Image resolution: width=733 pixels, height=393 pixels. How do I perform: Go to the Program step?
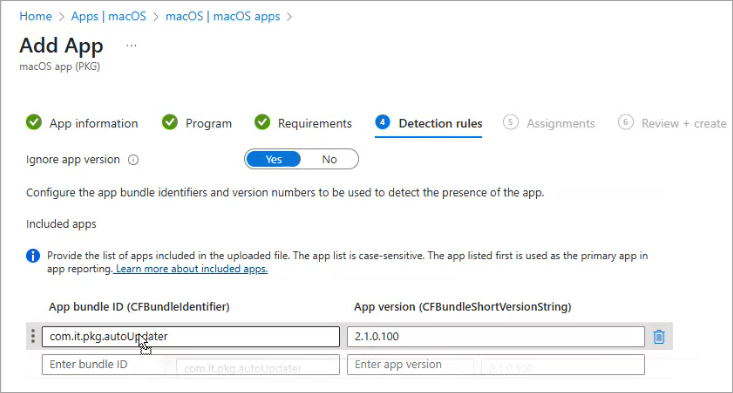click(208, 123)
